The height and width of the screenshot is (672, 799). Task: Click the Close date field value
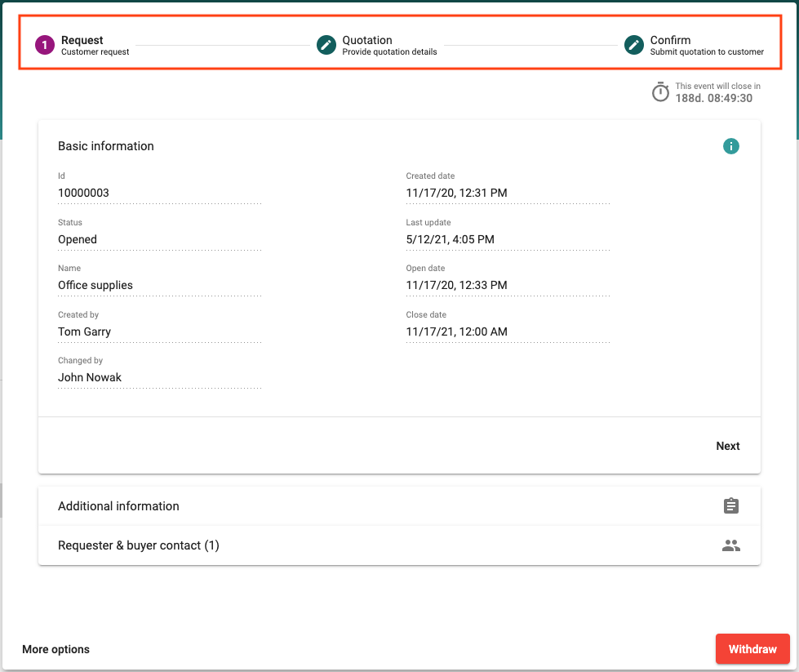[x=456, y=332]
